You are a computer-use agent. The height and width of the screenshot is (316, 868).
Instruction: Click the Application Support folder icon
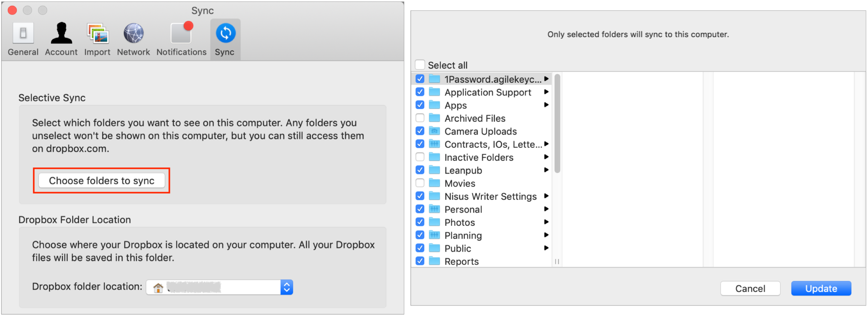click(x=434, y=92)
